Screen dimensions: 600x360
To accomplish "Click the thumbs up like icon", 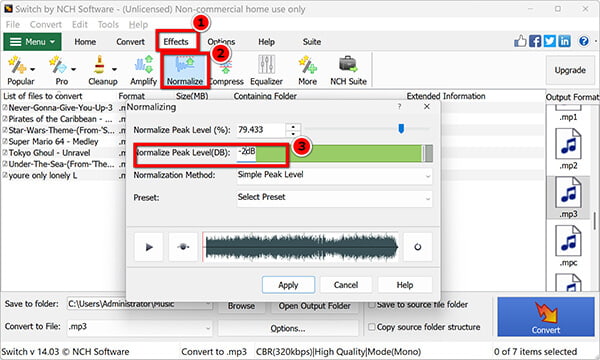I will (520, 41).
